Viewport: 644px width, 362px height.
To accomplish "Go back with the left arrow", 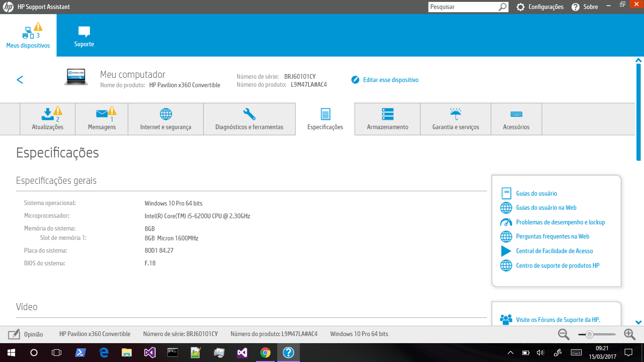I will (20, 80).
